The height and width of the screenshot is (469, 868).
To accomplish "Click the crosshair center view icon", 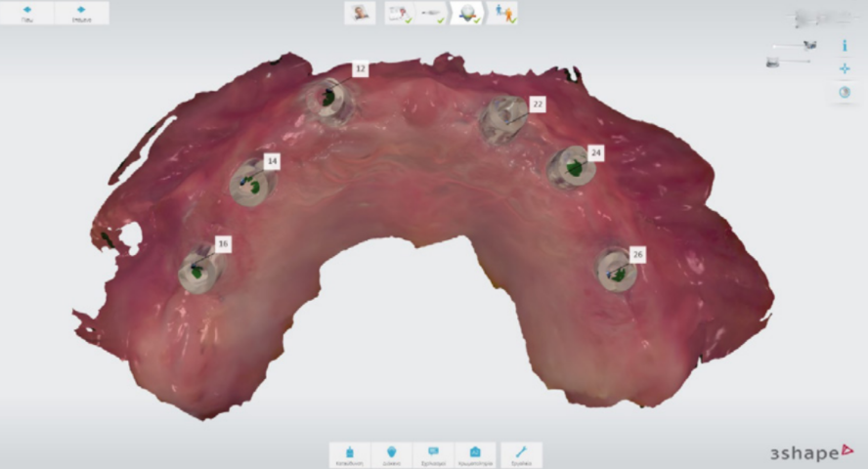I will (845, 68).
